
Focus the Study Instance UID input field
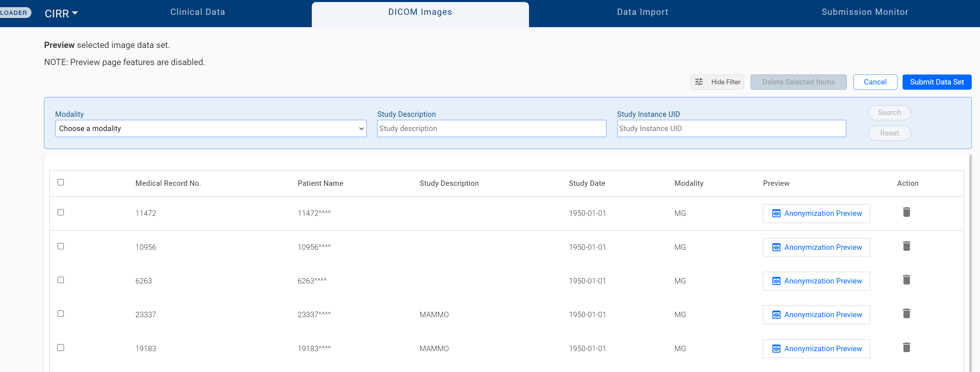click(731, 128)
